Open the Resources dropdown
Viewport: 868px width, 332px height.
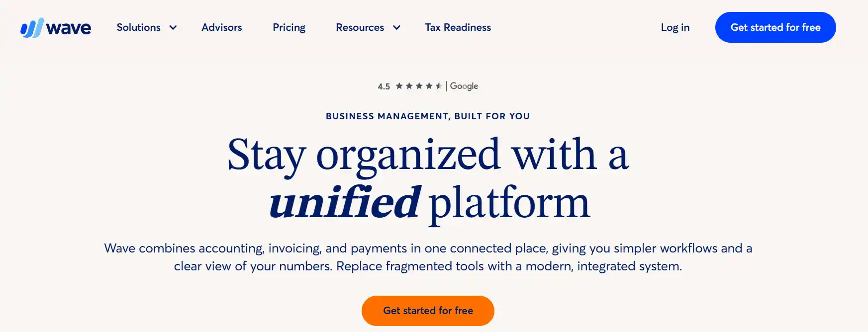[x=360, y=27]
